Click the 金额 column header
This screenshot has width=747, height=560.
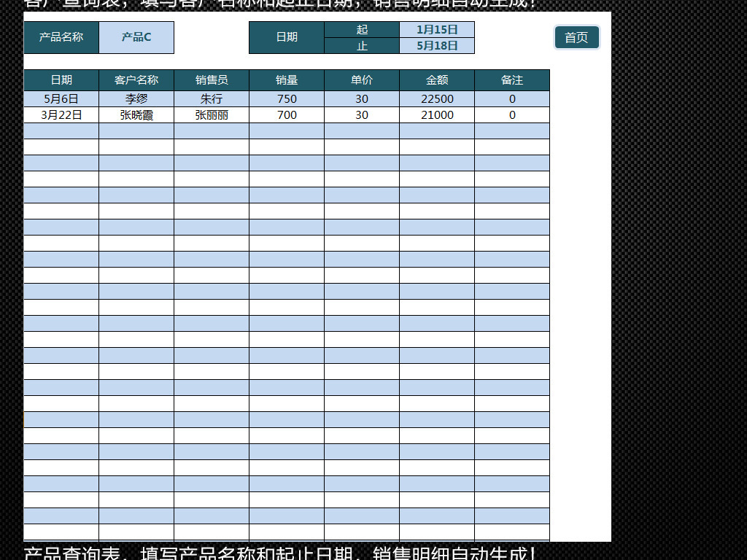[436, 79]
